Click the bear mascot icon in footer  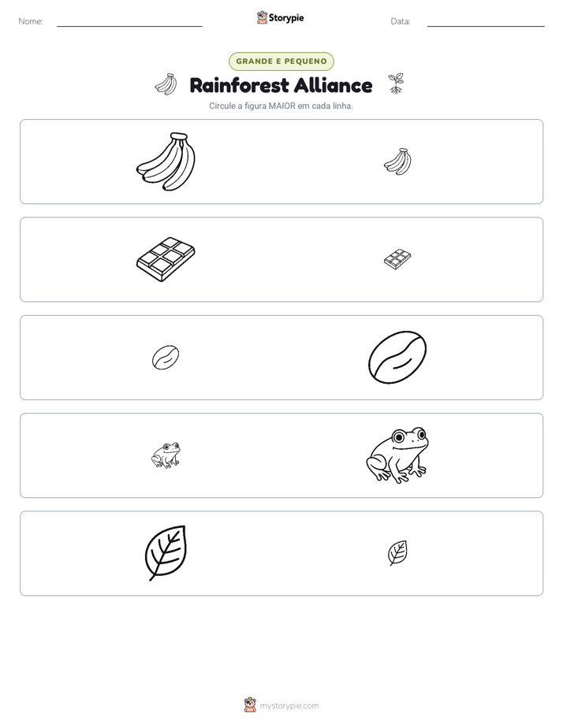250,705
